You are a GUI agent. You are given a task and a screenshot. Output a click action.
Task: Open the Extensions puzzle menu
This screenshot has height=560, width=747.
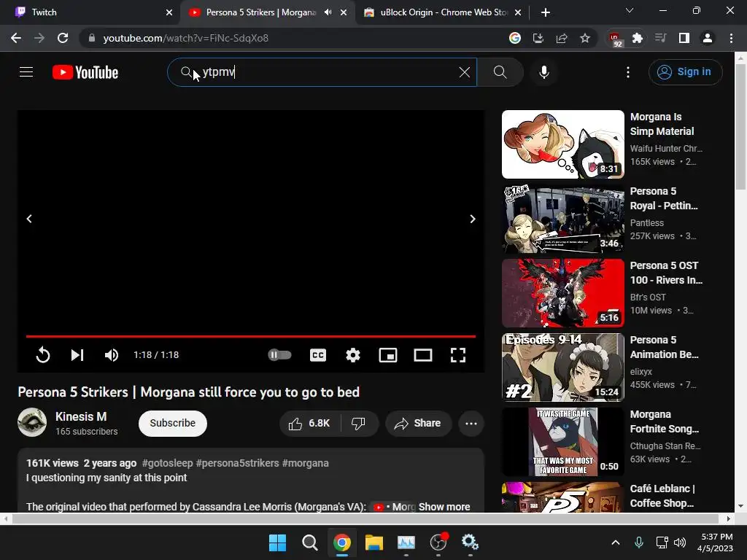click(638, 38)
